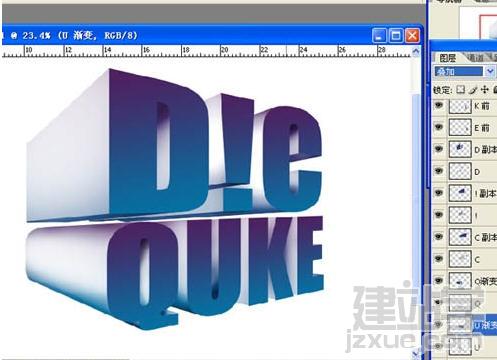Select the D 副本 layer thumbnail
Image resolution: width=497 pixels, height=360 pixels.
pyautogui.click(x=460, y=149)
